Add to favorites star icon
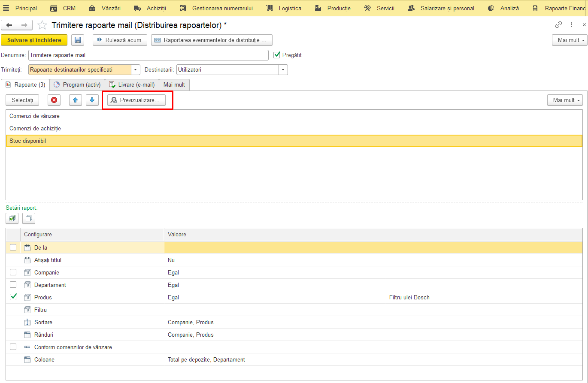 pyautogui.click(x=42, y=25)
